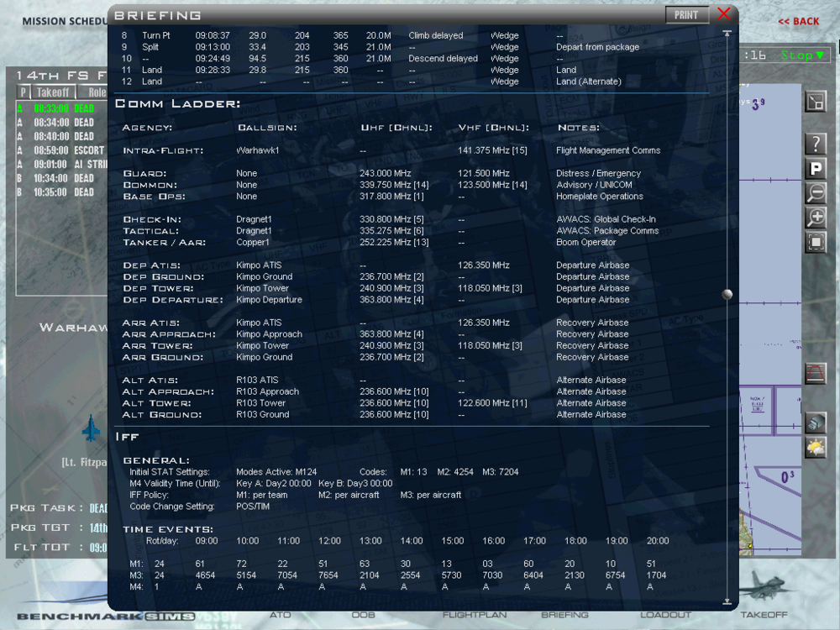This screenshot has width=840, height=630.
Task: Zoom in the map with plus magnifier
Action: coord(816,218)
